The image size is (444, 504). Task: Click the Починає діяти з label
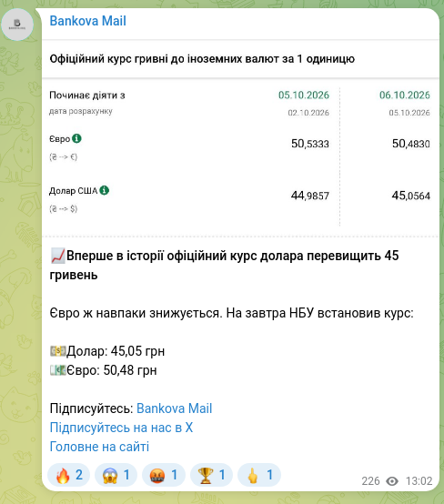click(x=87, y=96)
